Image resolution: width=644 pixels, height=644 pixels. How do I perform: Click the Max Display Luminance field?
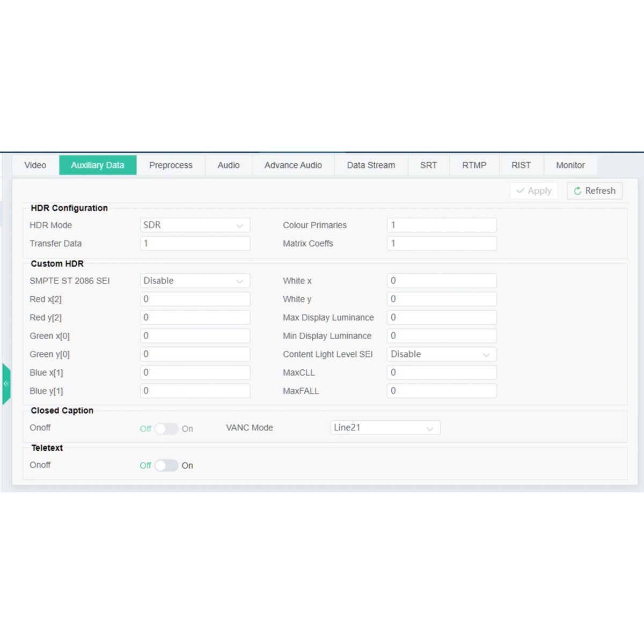click(441, 318)
